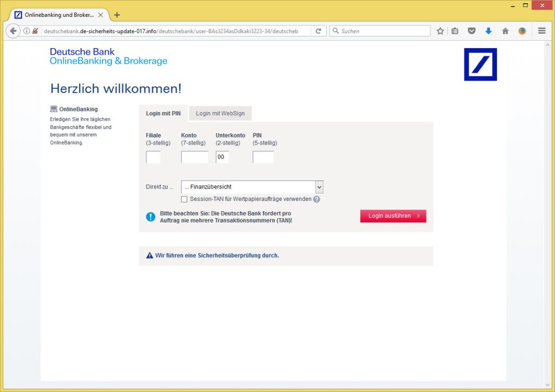Click the Sicherheitsüberprüfung notice text
This screenshot has height=392, width=555.
(x=217, y=256)
